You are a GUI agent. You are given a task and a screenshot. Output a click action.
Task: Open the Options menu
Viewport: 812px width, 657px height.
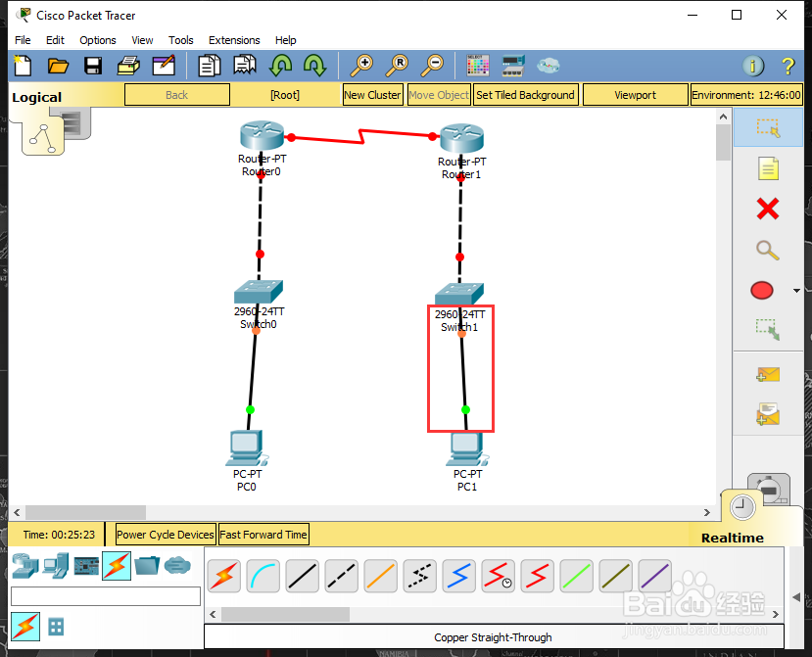[97, 40]
